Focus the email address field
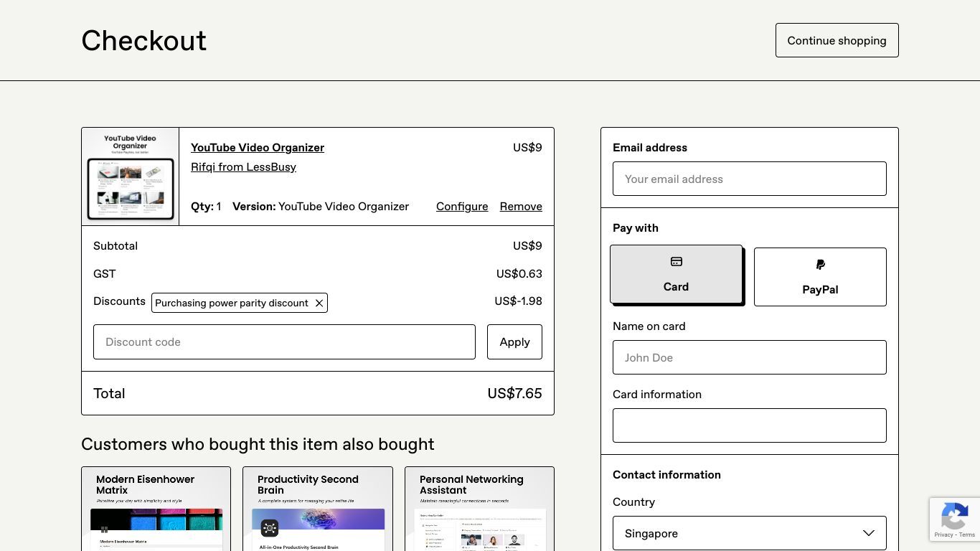The image size is (980, 551). (x=750, y=179)
